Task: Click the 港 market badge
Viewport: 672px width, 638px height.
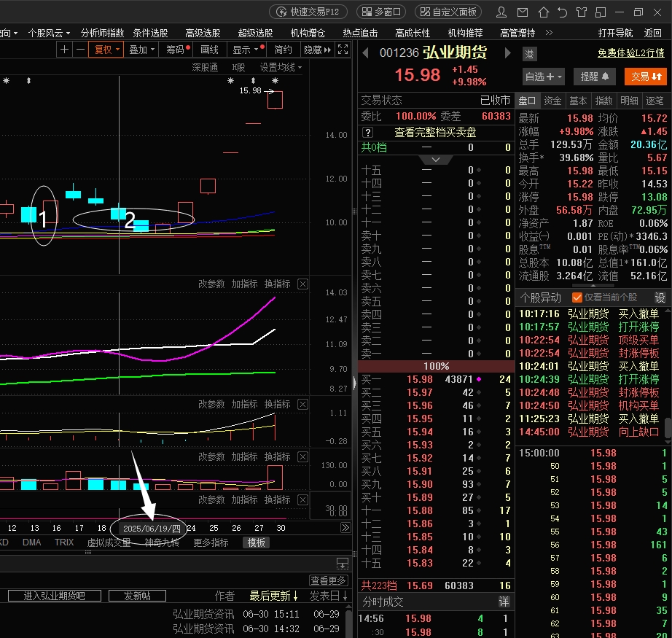Action: point(530,54)
